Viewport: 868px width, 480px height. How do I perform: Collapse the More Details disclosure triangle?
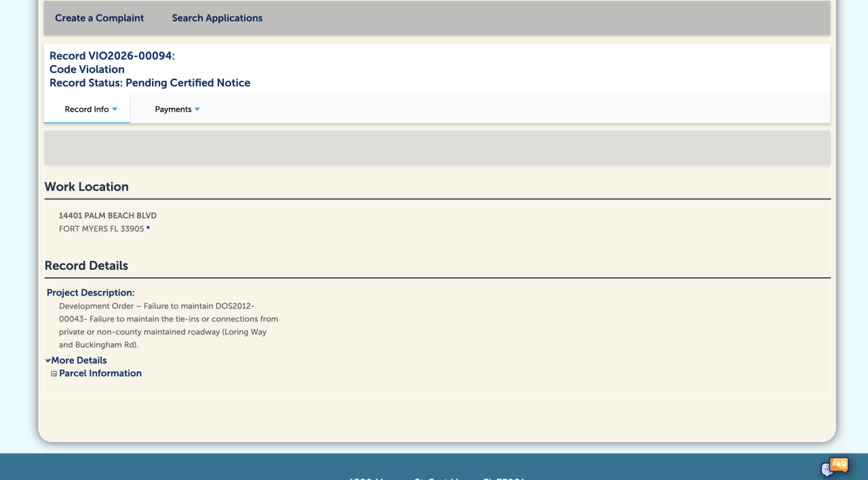[x=48, y=361]
